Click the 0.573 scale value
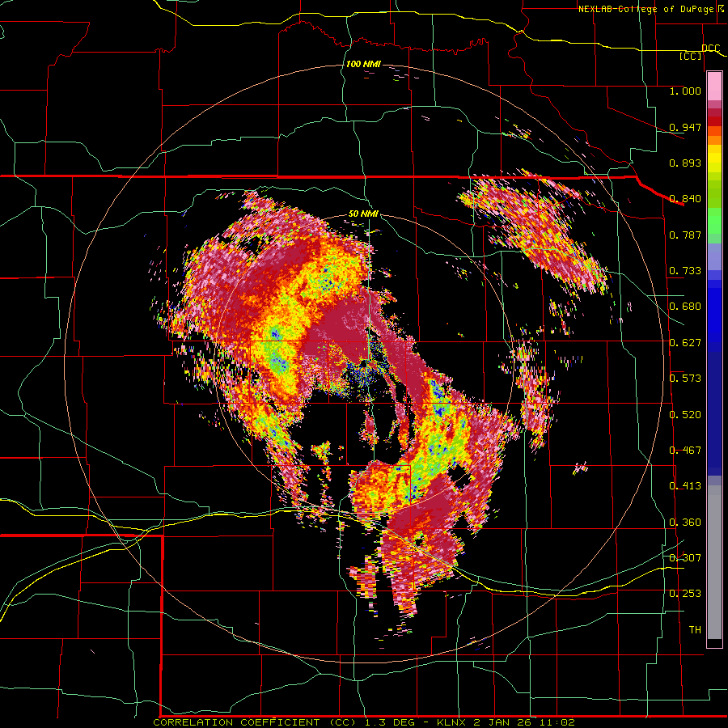Viewport: 728px width, 728px height. click(x=685, y=379)
